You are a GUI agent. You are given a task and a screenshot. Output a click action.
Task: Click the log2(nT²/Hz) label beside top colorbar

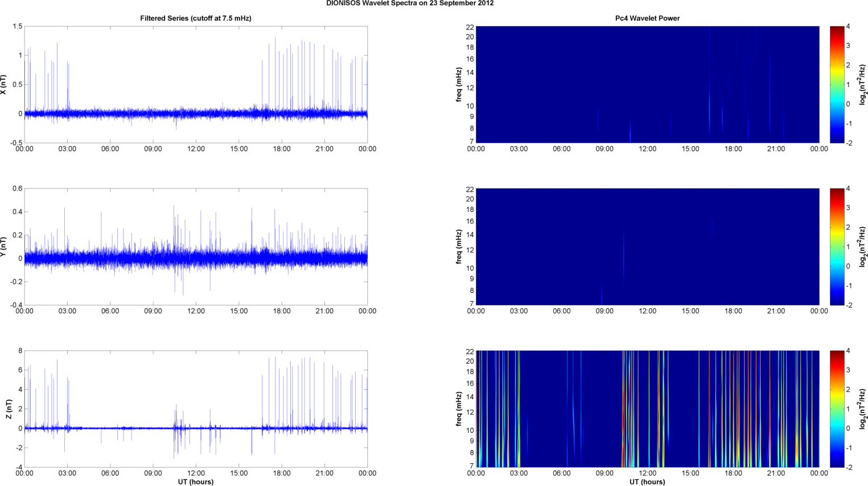click(862, 84)
